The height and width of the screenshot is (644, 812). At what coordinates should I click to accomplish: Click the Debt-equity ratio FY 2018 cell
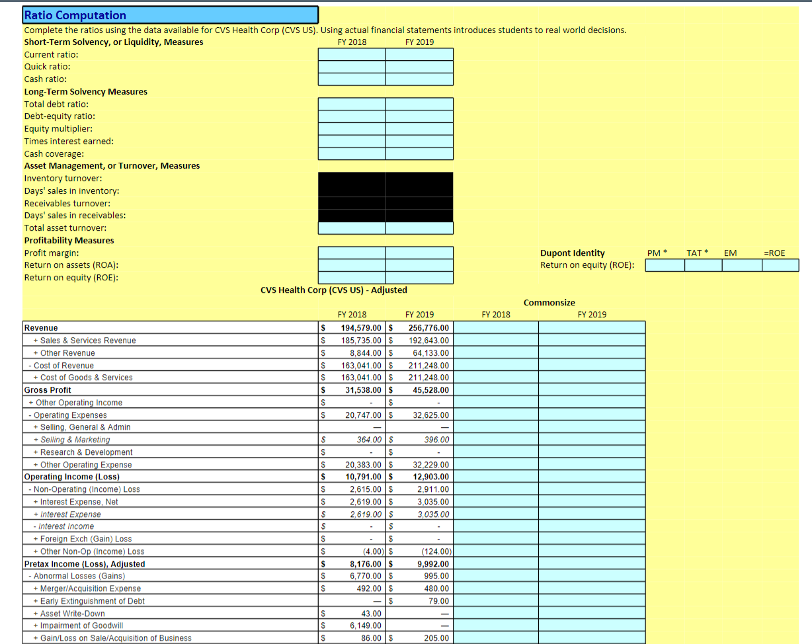351,116
